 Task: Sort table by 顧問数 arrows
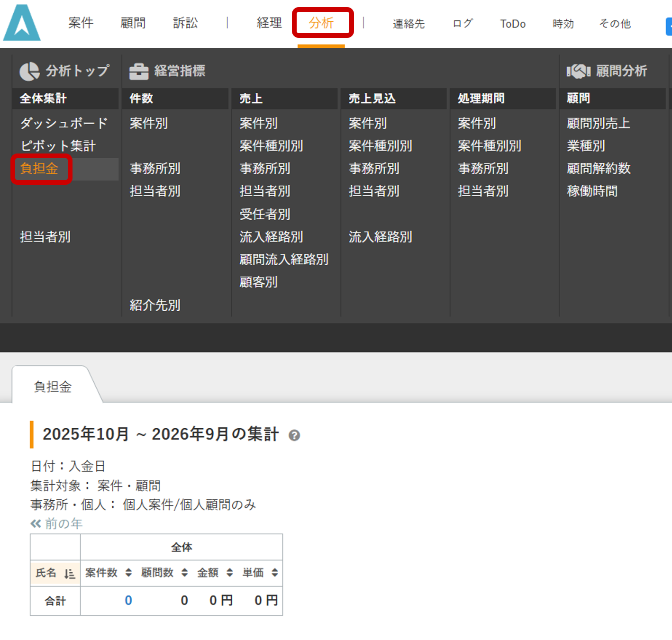(x=184, y=573)
